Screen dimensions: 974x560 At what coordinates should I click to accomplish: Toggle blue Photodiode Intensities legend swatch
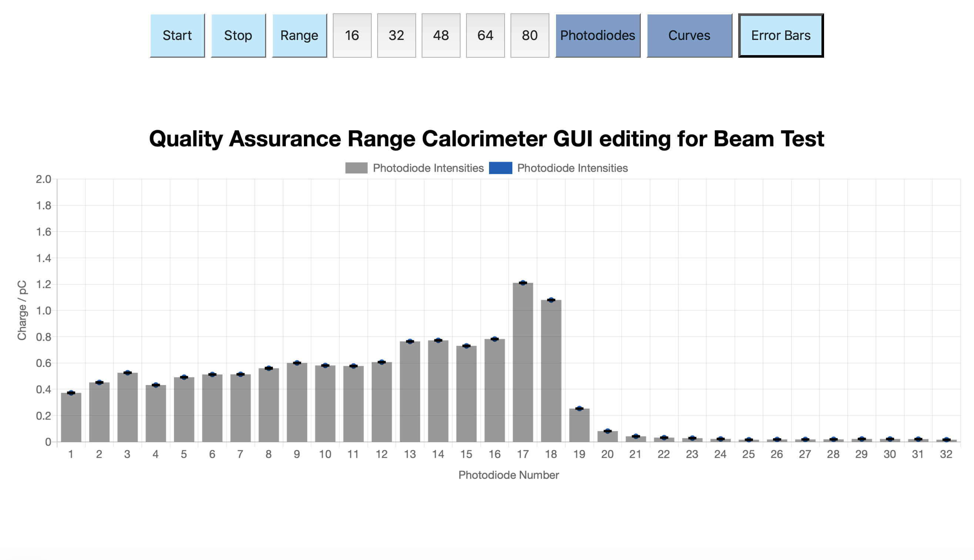click(500, 168)
